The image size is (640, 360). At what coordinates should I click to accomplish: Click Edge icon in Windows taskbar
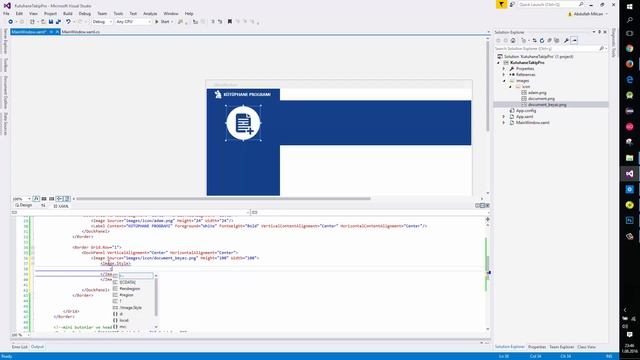tap(629, 80)
